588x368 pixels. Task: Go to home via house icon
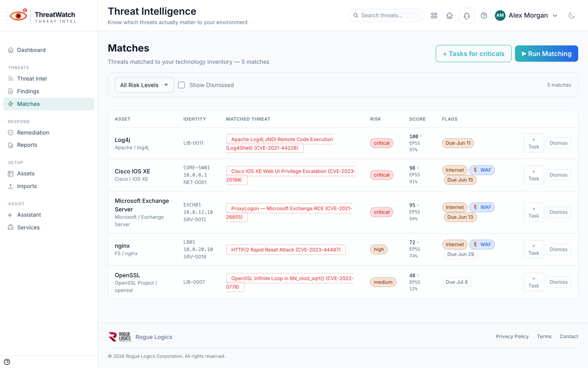tap(449, 15)
